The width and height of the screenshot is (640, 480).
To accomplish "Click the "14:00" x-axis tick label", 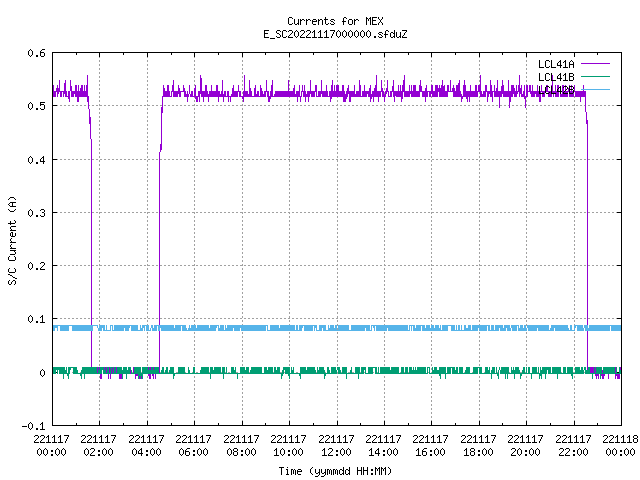I will coord(383,452).
